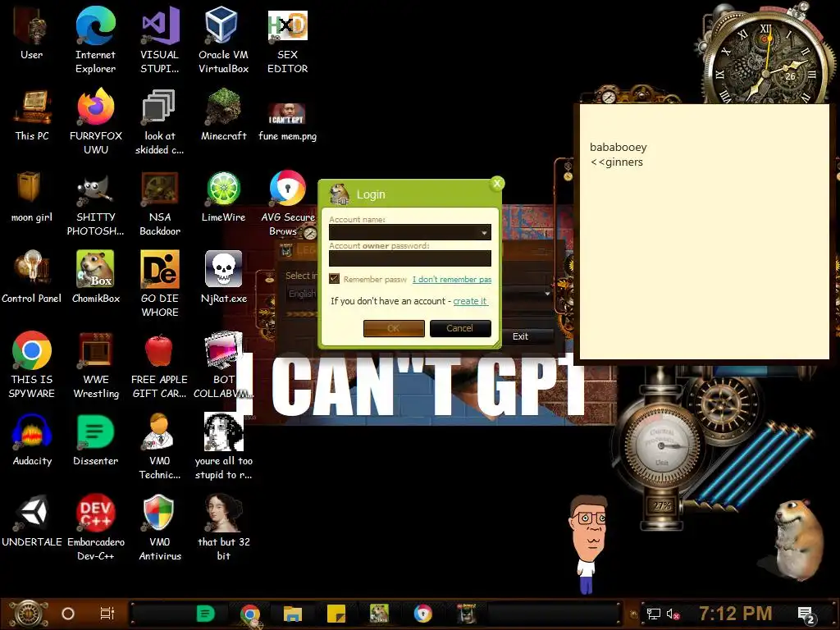Cancel the Login dialog

pyautogui.click(x=460, y=328)
